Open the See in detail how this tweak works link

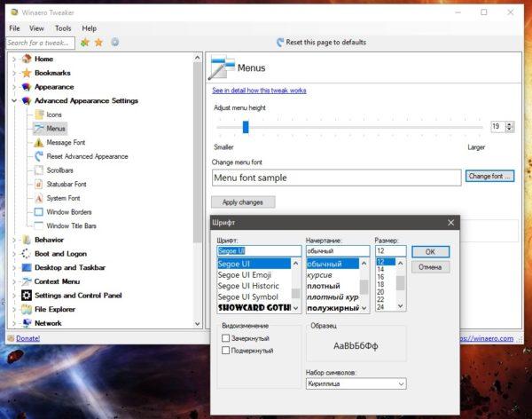coord(259,91)
